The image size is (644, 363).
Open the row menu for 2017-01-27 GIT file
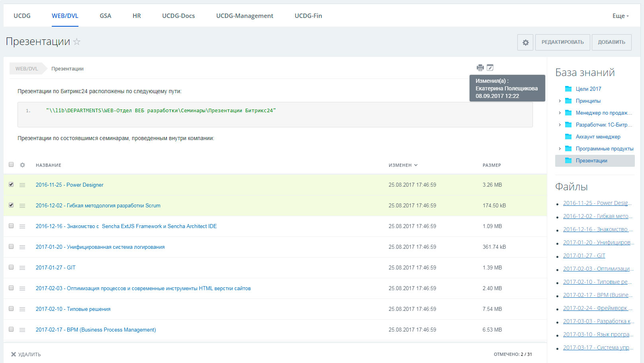[22, 268]
